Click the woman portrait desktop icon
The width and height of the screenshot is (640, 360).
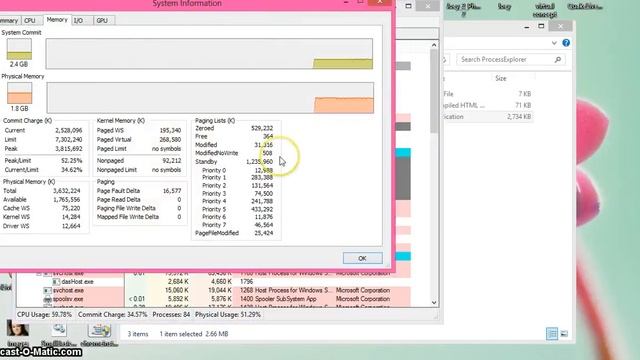coord(18,329)
